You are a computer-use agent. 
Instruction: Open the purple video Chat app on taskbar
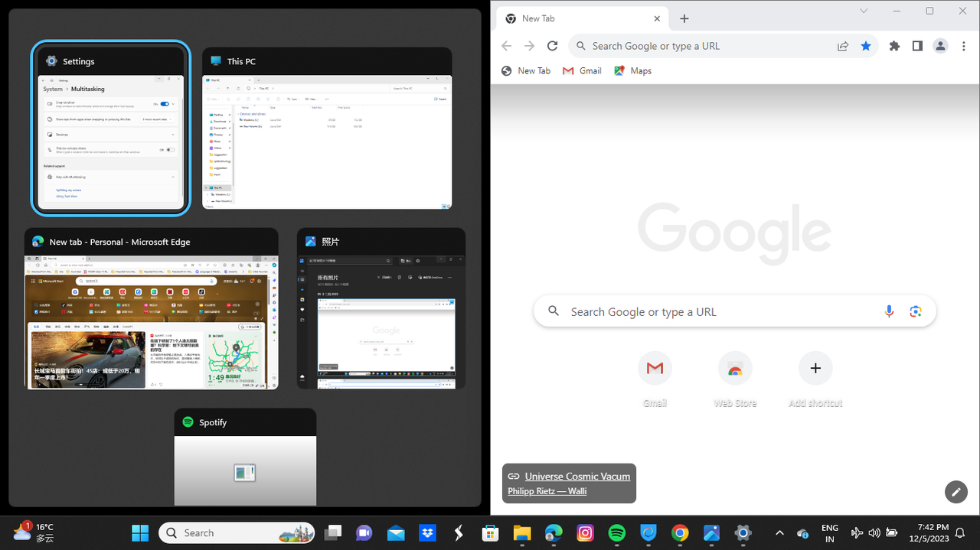click(364, 533)
